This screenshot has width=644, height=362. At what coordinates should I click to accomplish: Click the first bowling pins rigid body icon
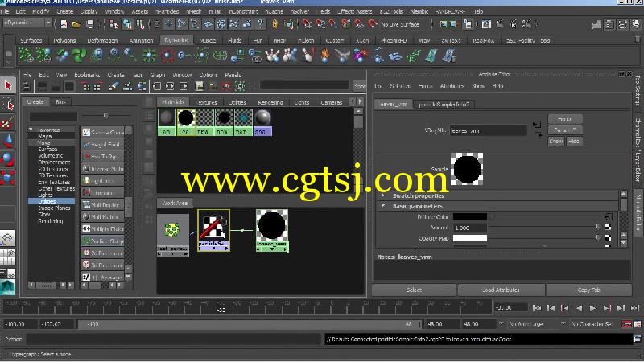point(272,56)
